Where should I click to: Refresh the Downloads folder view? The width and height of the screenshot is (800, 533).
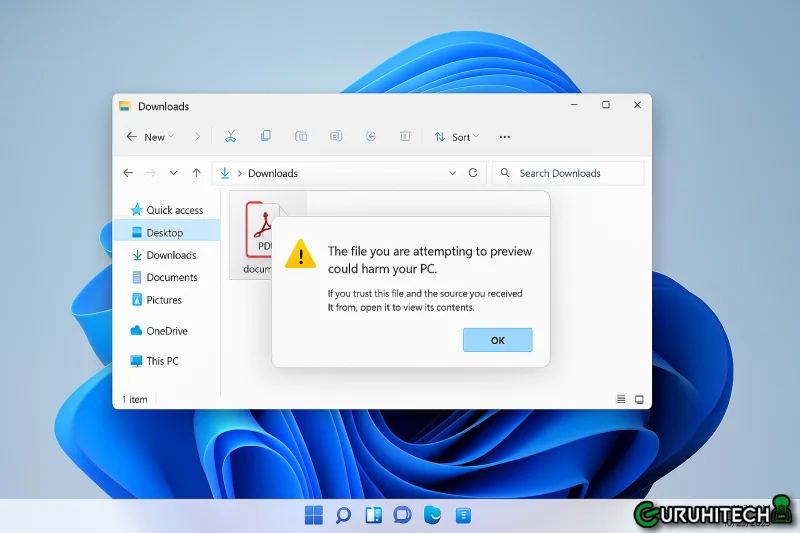coord(473,173)
